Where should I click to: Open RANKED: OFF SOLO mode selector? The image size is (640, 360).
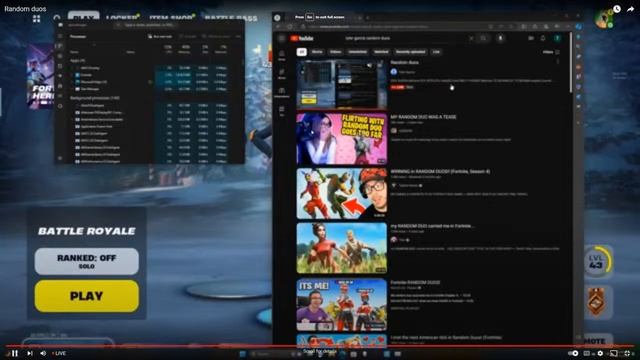pos(87,261)
